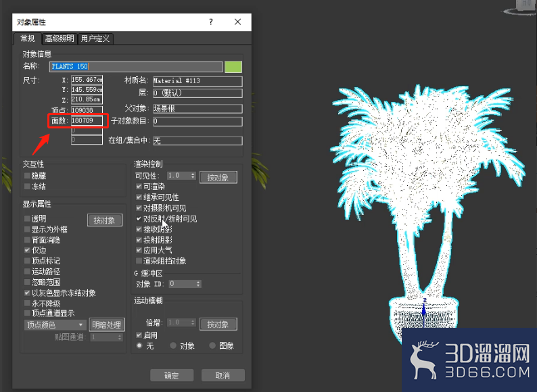Enable 顶点通道显示 checkbox
This screenshot has height=392, width=537.
point(27,313)
